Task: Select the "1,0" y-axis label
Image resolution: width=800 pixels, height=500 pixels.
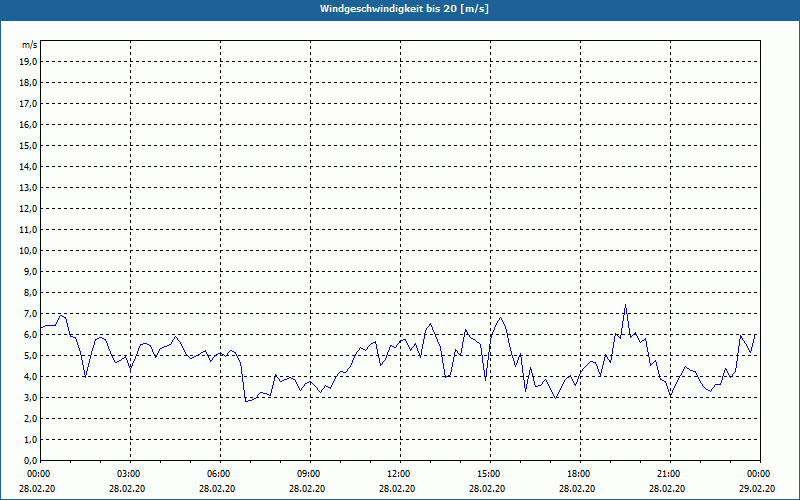Action: click(x=31, y=439)
